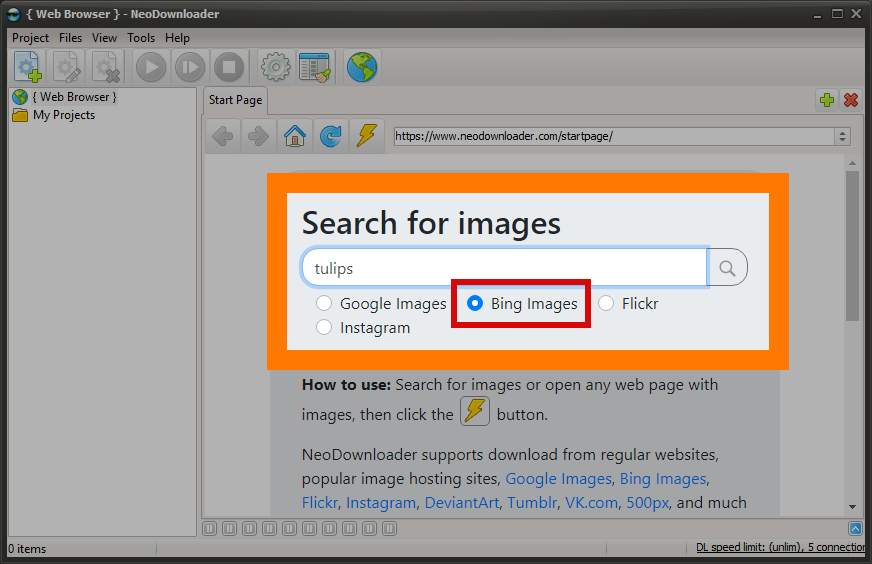
Task: Click the lightning download icon by address bar
Action: tap(366, 136)
